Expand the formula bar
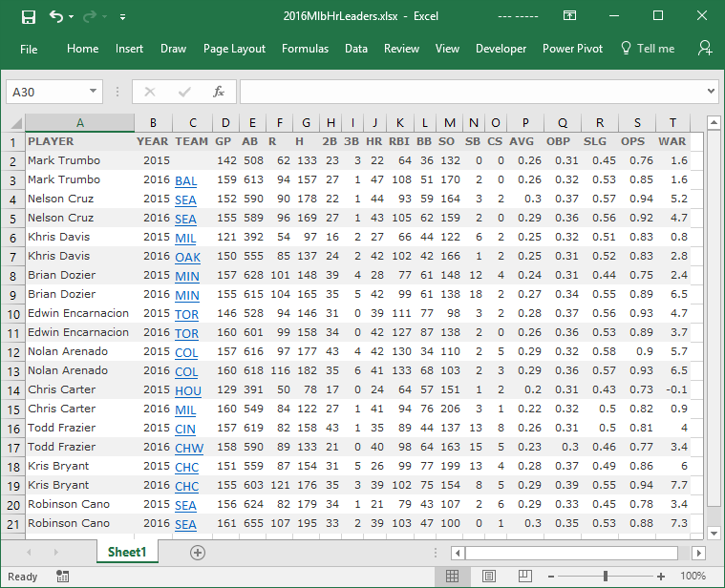The width and height of the screenshot is (725, 588). [710, 92]
